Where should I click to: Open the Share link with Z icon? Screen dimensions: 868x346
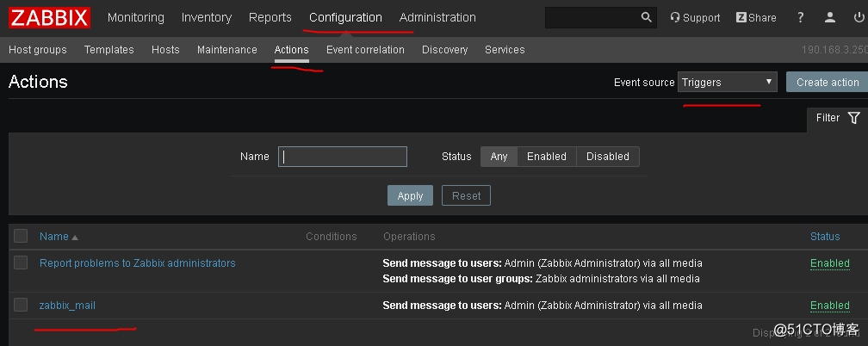[756, 18]
